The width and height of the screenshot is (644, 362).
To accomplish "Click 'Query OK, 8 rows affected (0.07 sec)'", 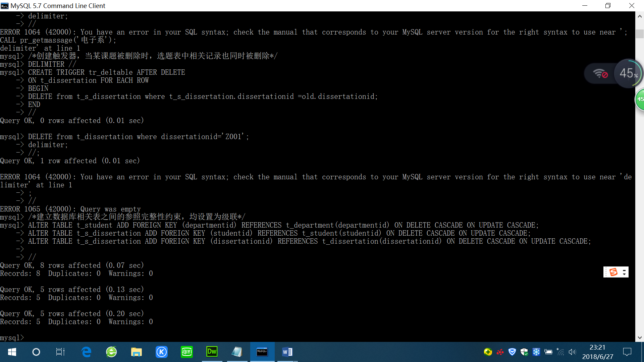I will pyautogui.click(x=72, y=265).
